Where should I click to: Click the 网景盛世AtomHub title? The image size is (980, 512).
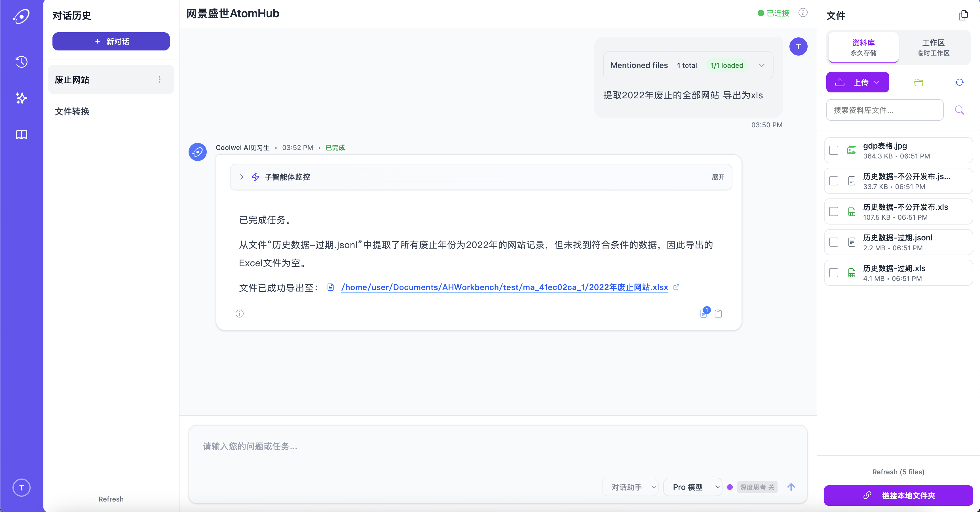tap(233, 13)
